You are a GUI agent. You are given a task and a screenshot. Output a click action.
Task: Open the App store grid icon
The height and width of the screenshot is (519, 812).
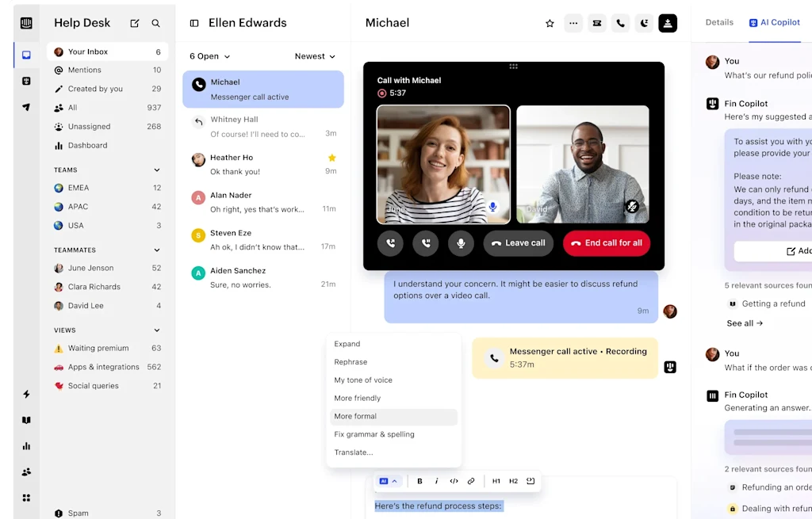[26, 498]
